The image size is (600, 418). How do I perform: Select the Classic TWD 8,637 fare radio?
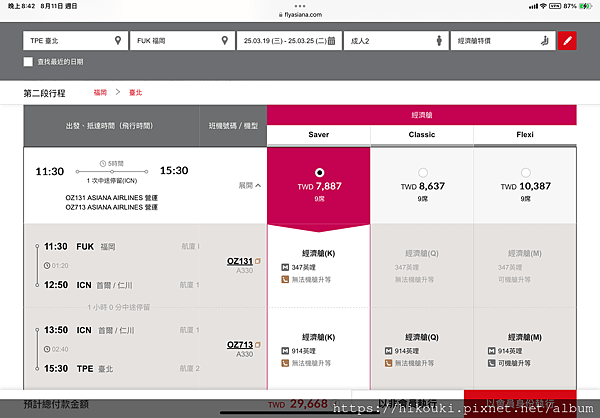coord(422,173)
